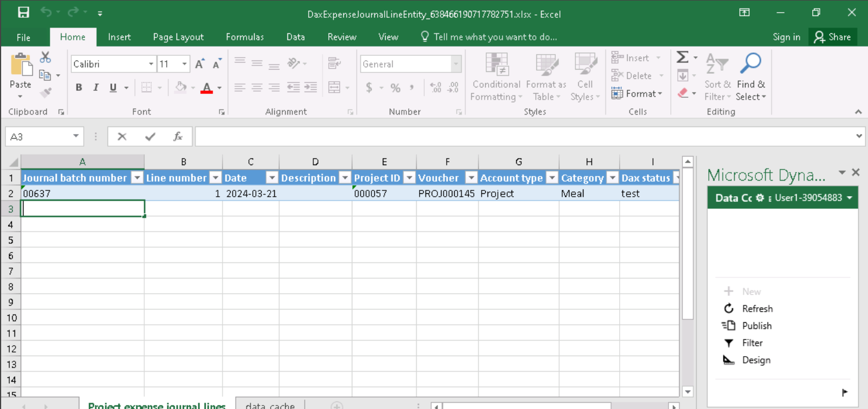This screenshot has height=409, width=868.
Task: Switch to the Review tab
Action: 342,37
